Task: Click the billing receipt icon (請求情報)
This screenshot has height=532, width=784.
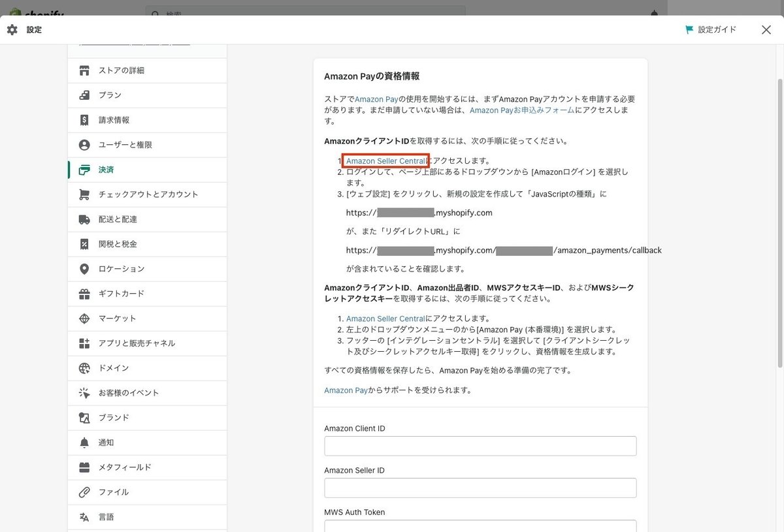Action: [x=84, y=120]
